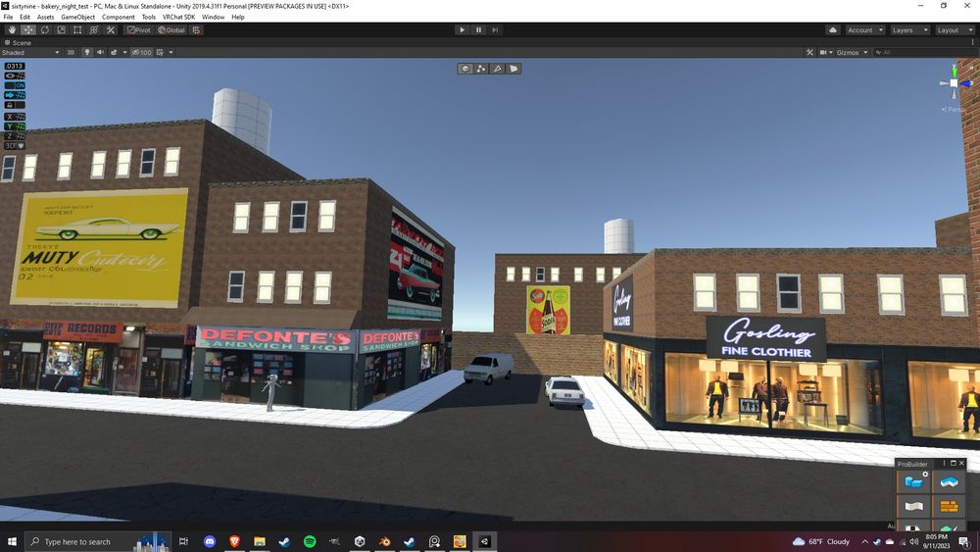Viewport: 980px width, 552px height.
Task: Open the Shaded draw mode dropdown
Action: point(30,53)
